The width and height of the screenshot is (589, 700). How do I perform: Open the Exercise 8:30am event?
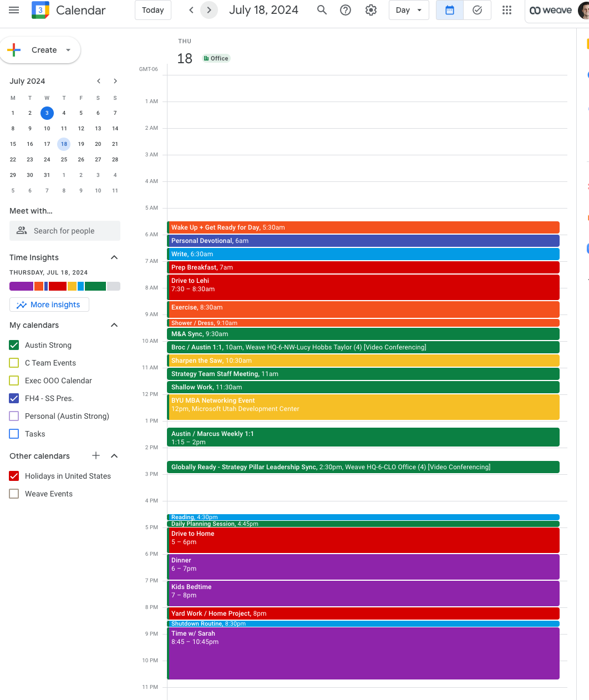pos(363,309)
